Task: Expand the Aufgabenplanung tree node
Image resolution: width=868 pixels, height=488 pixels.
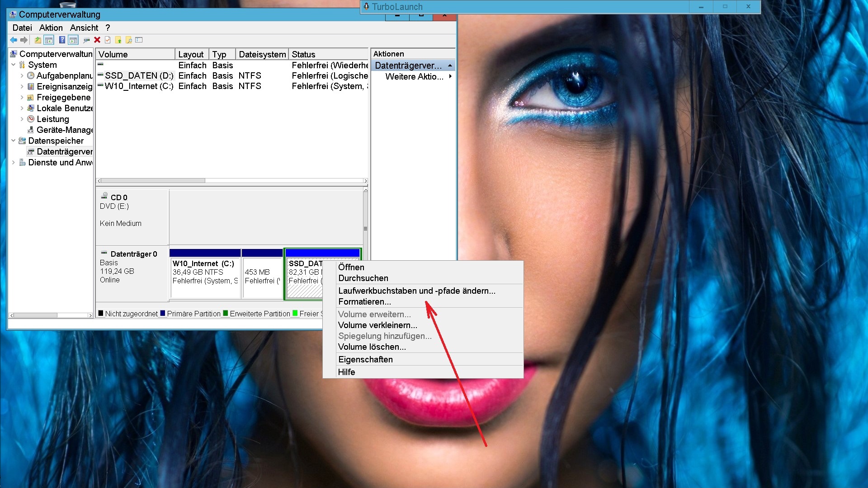Action: pyautogui.click(x=22, y=76)
